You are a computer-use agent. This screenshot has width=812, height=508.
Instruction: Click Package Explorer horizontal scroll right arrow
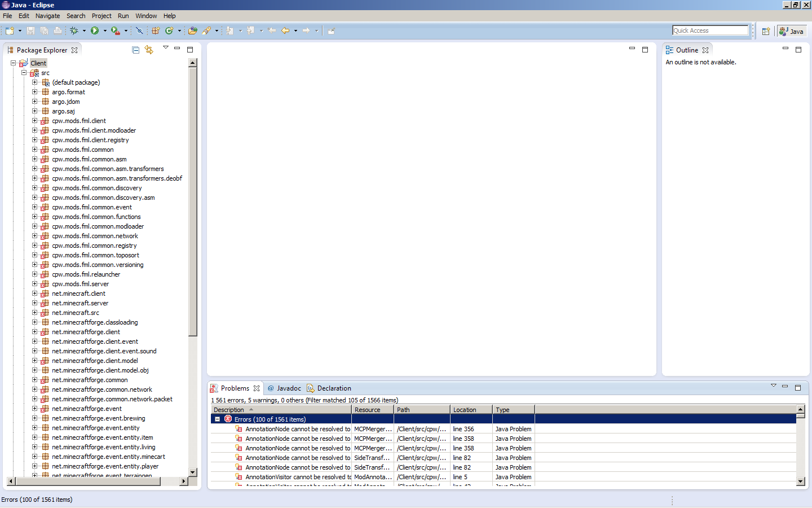tap(184, 481)
